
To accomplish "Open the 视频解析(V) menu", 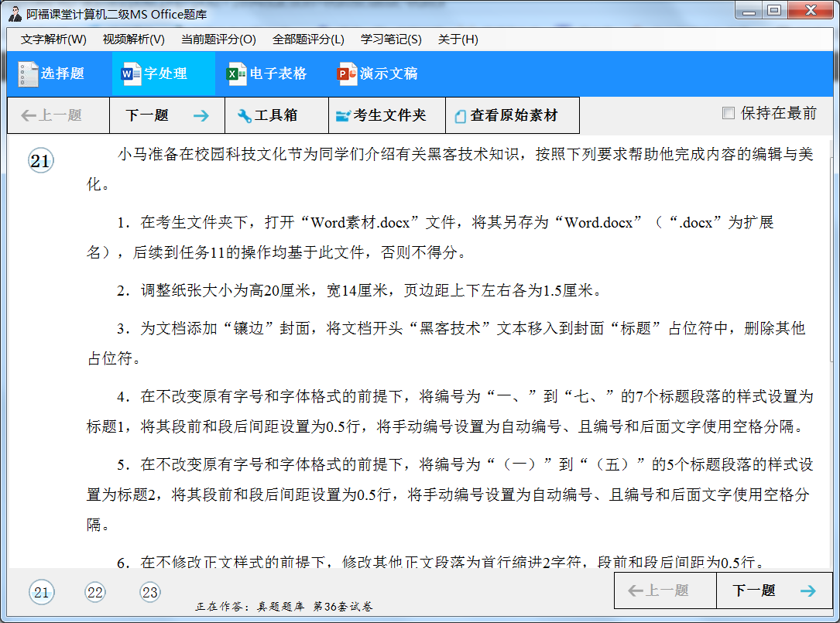I will (133, 39).
